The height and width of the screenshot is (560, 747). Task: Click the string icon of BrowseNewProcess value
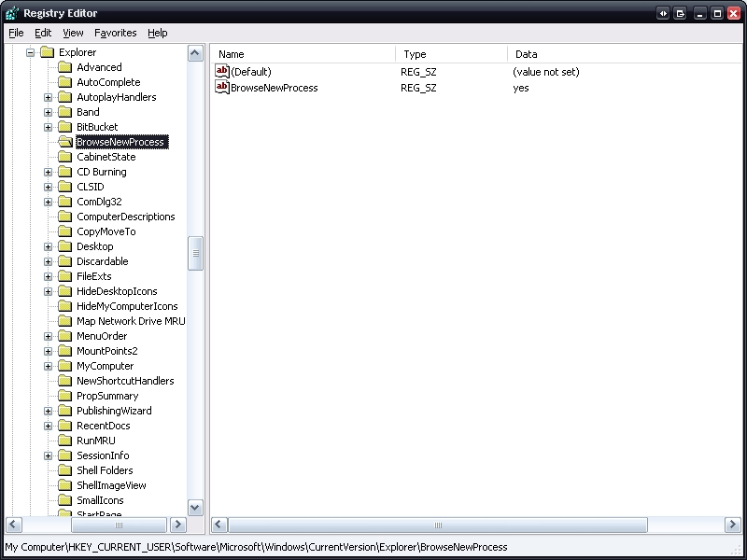click(222, 87)
